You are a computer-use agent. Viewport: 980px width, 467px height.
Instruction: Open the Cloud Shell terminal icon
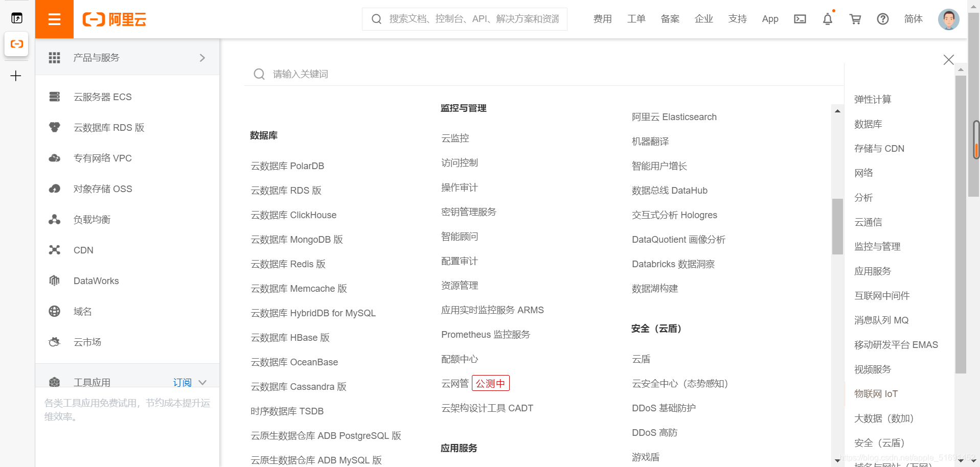pyautogui.click(x=800, y=19)
